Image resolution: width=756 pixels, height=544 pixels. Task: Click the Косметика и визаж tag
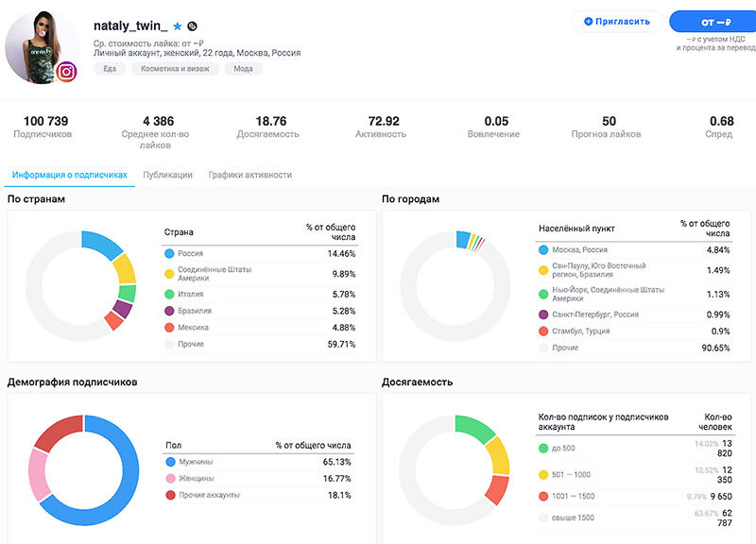(x=175, y=68)
